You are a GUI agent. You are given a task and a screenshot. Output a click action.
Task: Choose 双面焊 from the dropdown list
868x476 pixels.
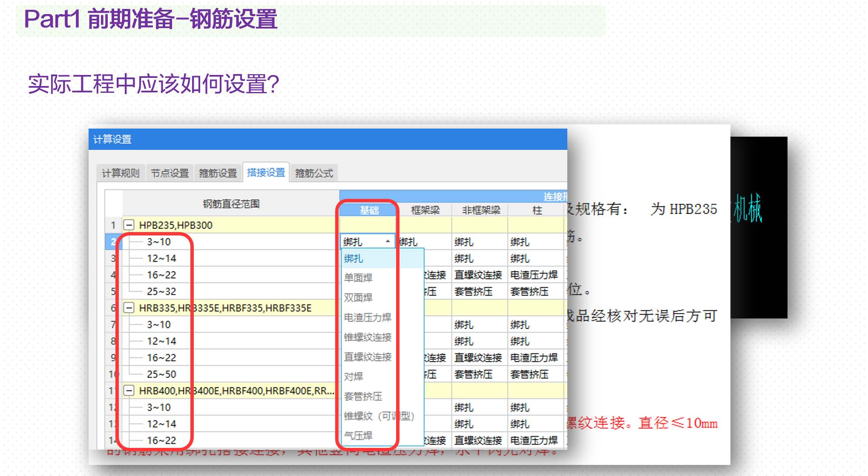(x=358, y=298)
